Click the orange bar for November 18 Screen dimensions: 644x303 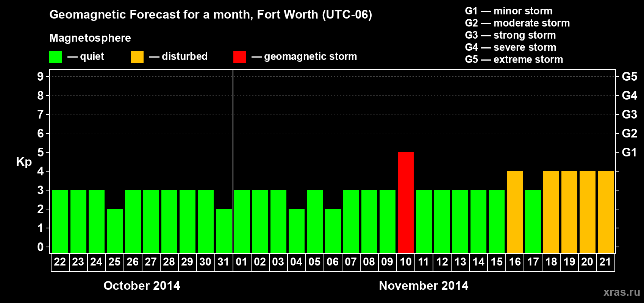click(x=551, y=212)
